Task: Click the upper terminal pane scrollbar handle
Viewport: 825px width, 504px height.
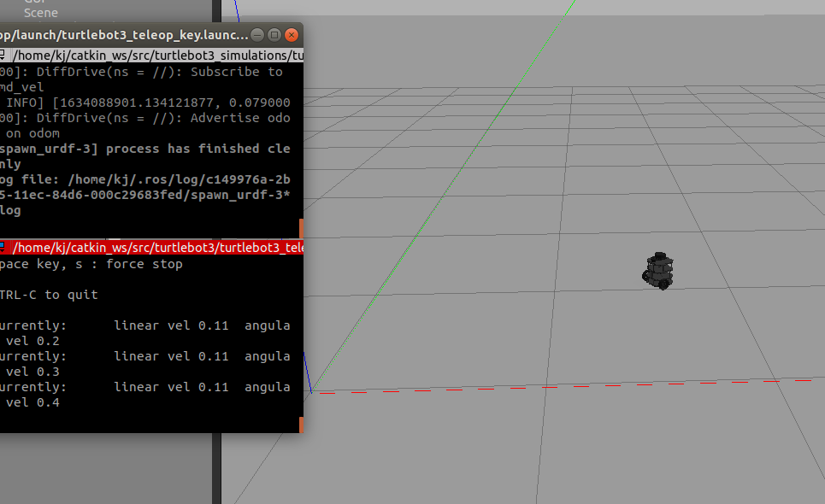Action: (302, 229)
